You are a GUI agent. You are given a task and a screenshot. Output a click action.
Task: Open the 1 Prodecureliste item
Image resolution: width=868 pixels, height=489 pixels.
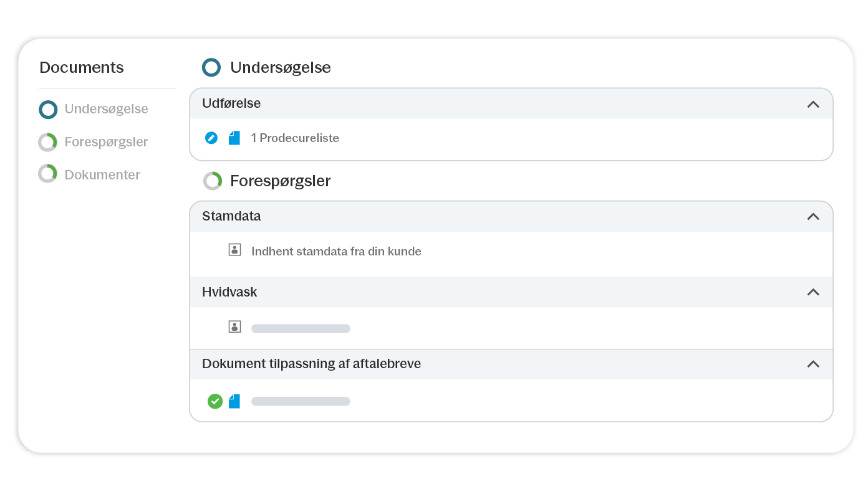pyautogui.click(x=295, y=138)
